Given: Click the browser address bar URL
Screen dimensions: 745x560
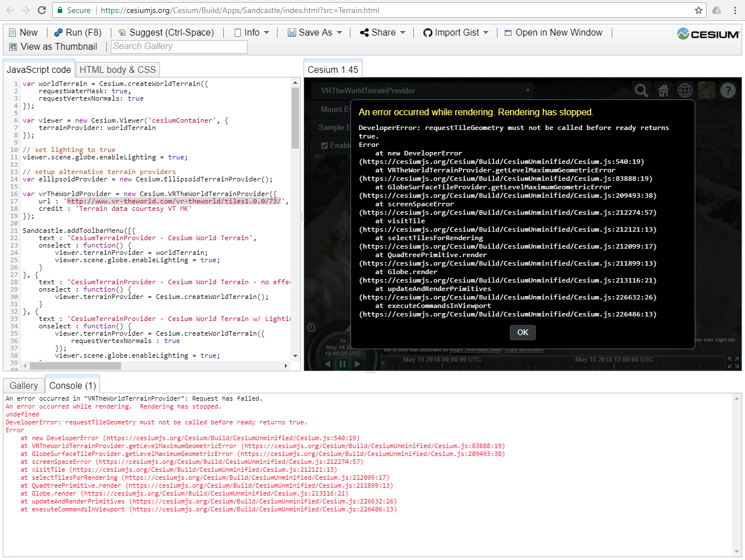Looking at the screenshot, I should tap(240, 10).
